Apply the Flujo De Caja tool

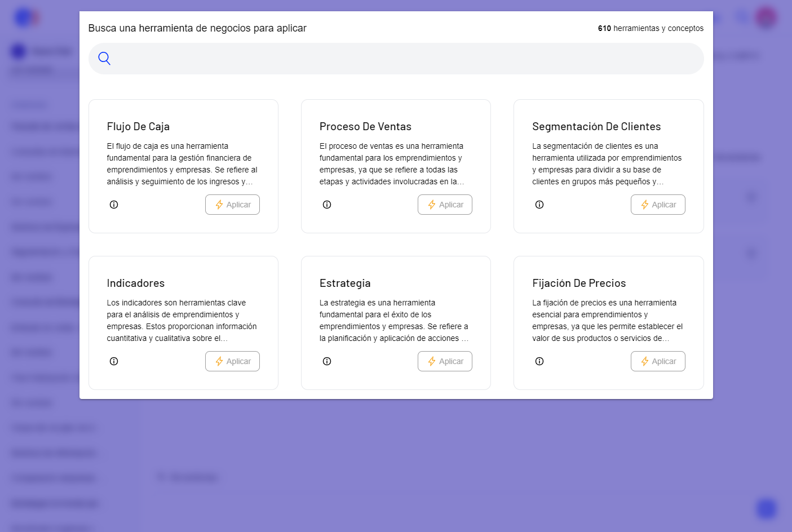pos(232,205)
